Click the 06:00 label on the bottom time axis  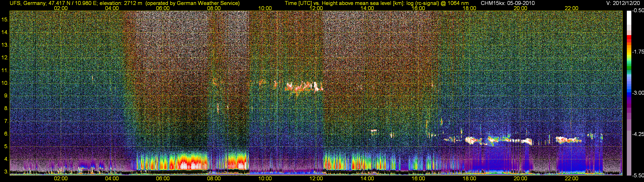click(x=163, y=179)
